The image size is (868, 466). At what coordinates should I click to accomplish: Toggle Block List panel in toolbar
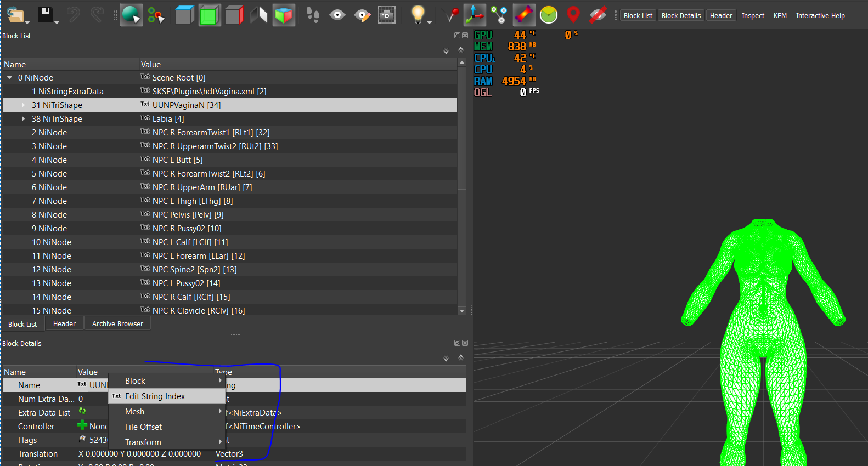(638, 16)
